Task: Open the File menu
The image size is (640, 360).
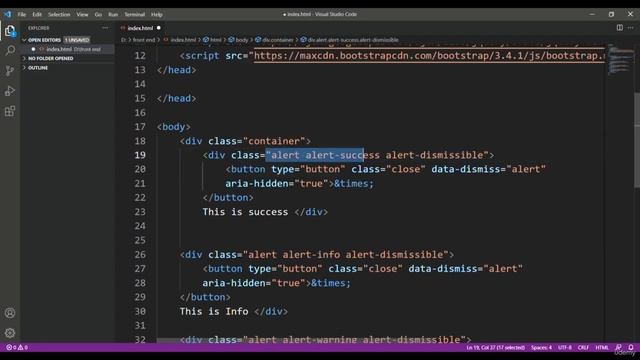Action: (x=22, y=14)
